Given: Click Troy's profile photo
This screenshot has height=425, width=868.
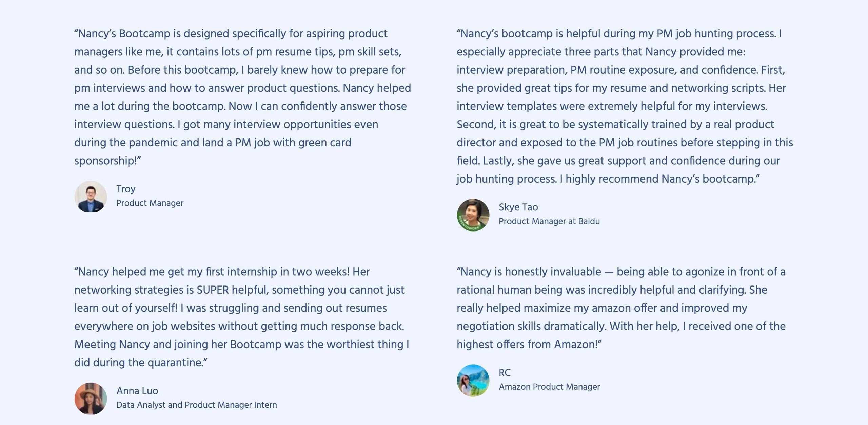Looking at the screenshot, I should pos(91,197).
